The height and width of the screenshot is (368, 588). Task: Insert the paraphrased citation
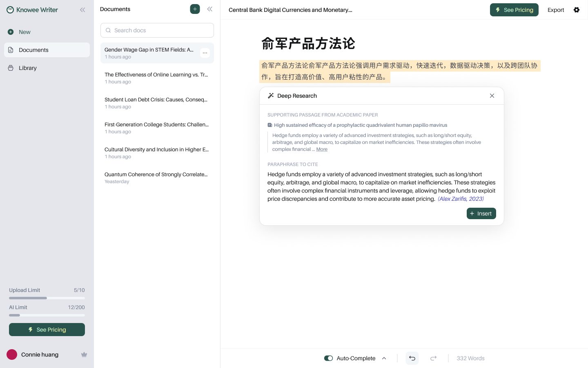click(x=481, y=213)
